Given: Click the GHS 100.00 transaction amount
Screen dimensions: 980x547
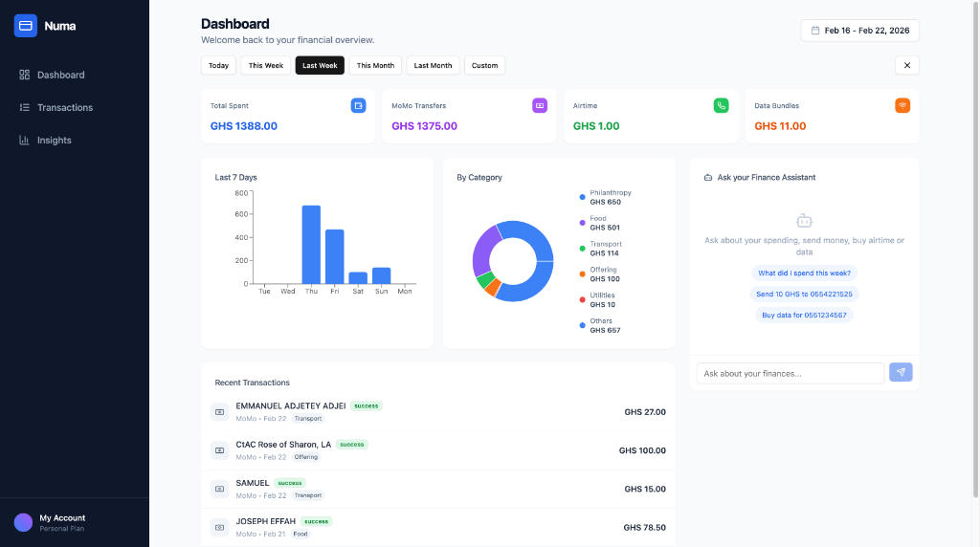Looking at the screenshot, I should click(642, 450).
